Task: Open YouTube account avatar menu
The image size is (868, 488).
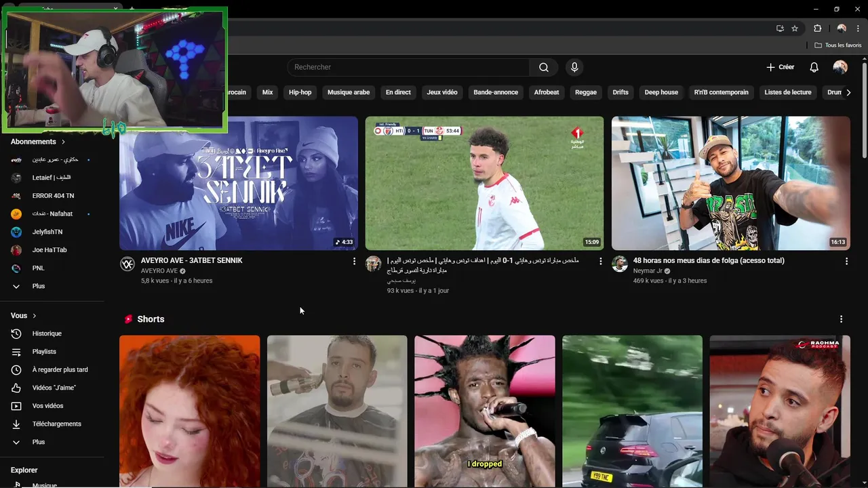Action: (x=840, y=67)
